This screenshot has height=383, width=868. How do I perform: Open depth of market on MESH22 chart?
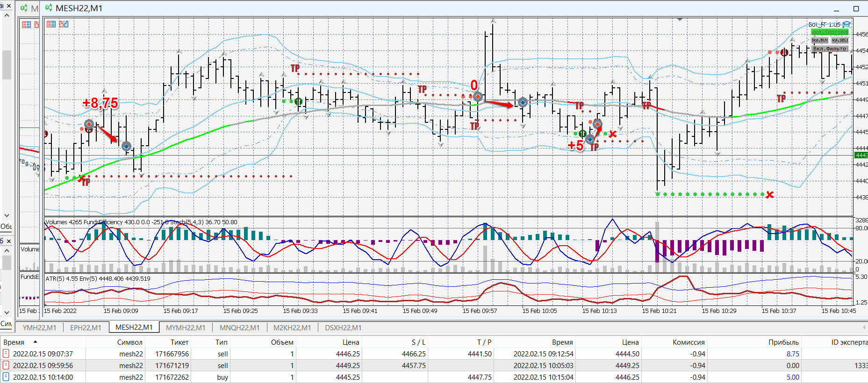(64, 24)
